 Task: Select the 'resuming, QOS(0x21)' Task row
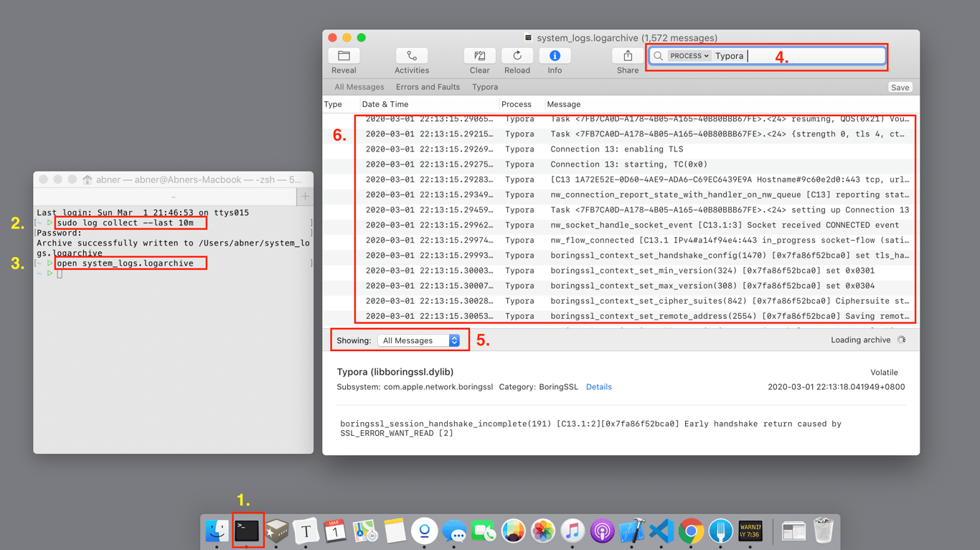tap(621, 119)
